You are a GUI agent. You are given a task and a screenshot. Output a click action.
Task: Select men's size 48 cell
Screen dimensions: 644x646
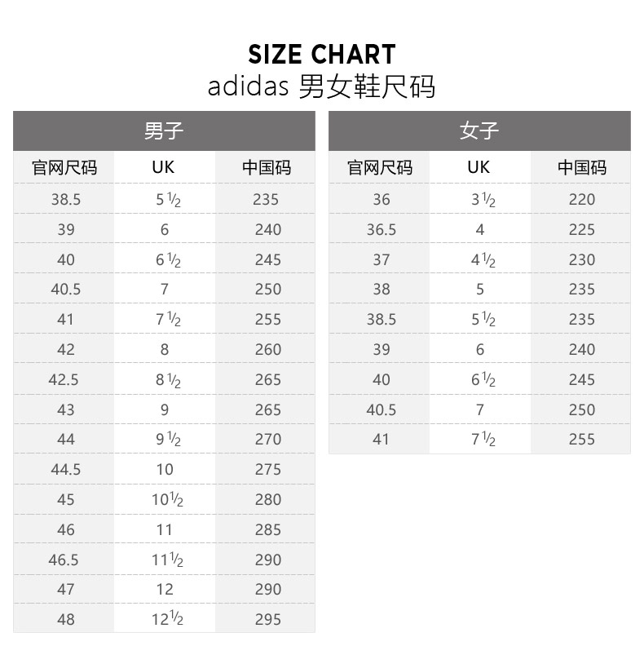point(65,620)
